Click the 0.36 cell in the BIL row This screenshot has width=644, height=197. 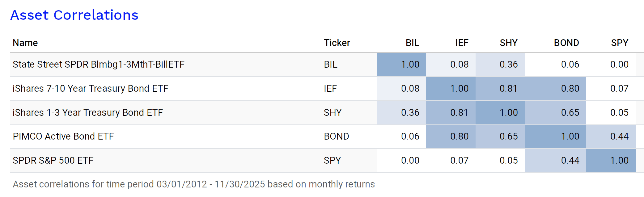point(508,64)
